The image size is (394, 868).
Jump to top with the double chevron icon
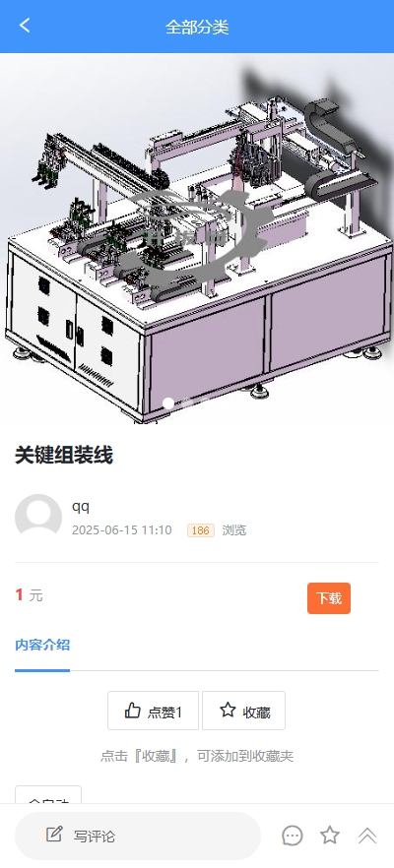click(x=366, y=836)
